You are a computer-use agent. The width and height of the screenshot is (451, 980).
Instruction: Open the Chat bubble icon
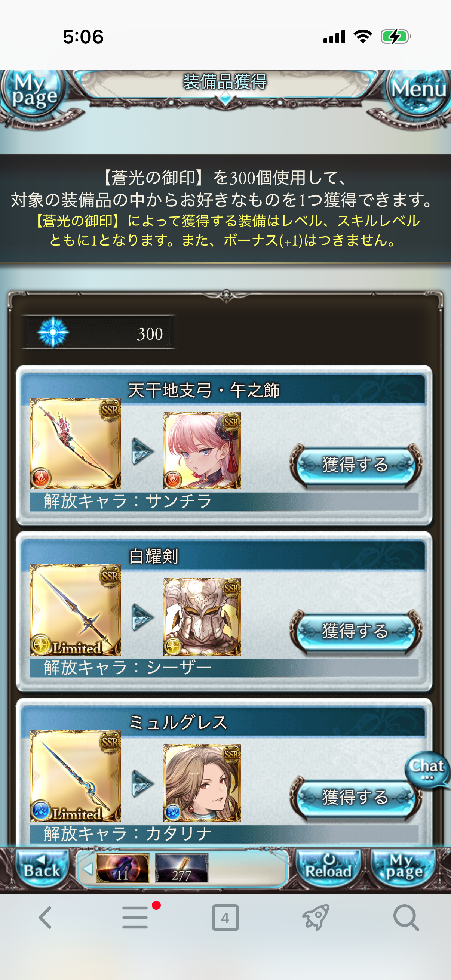coord(427,770)
